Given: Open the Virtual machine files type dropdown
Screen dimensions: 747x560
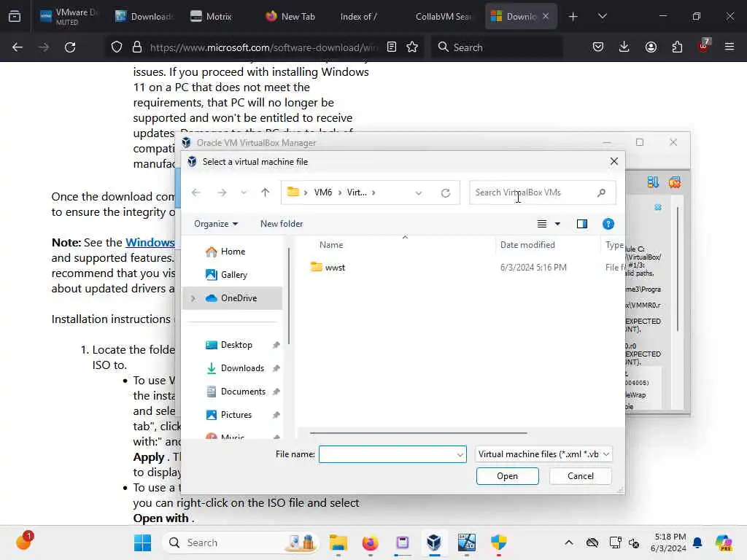Looking at the screenshot, I should coord(543,454).
